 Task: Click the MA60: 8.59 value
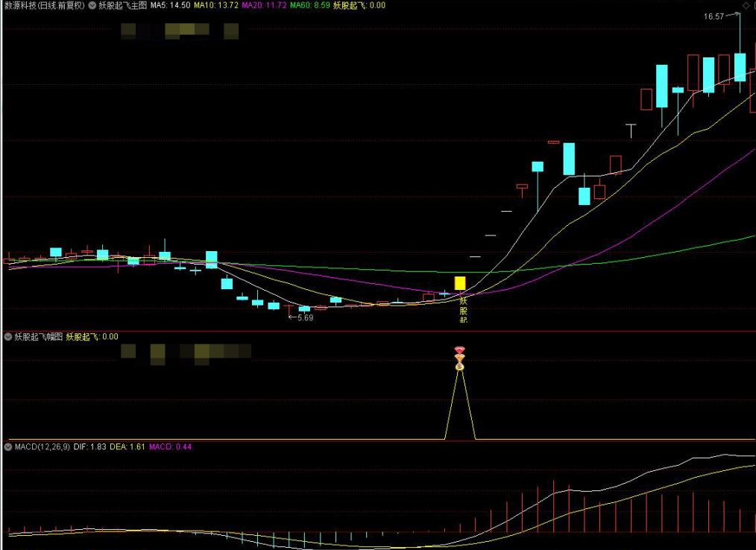310,5
